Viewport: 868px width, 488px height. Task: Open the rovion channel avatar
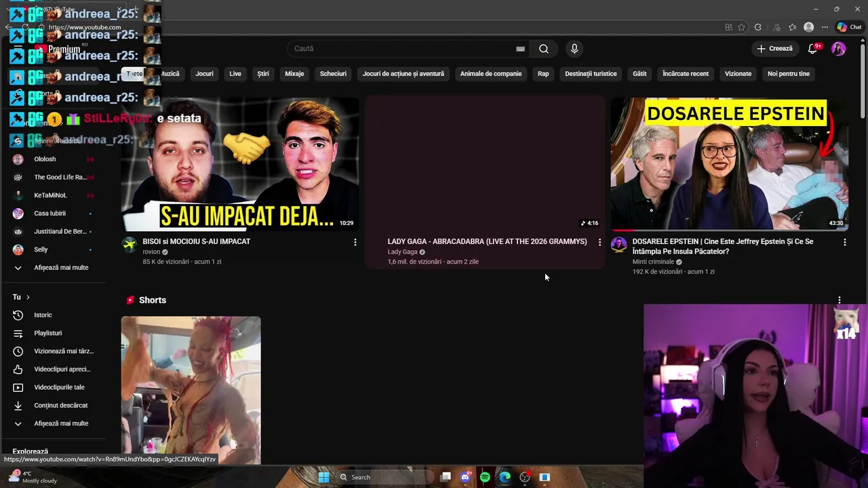[x=129, y=245]
